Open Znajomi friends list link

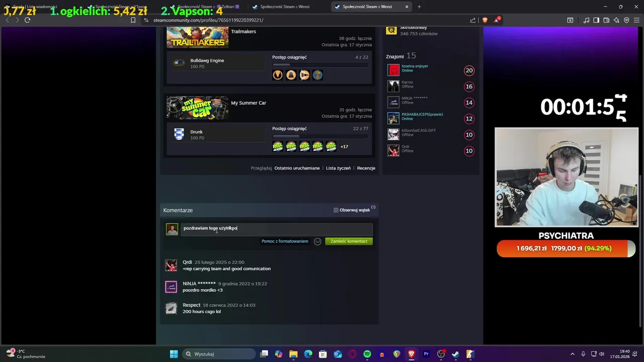[x=394, y=56]
